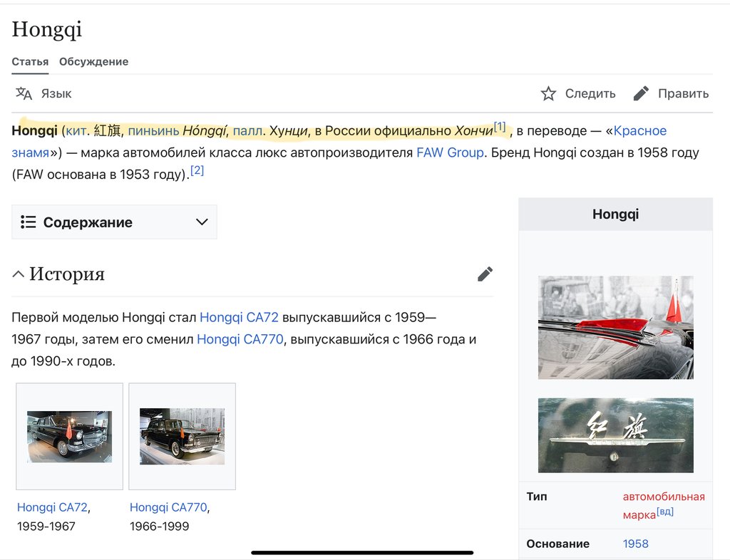Viewport: 730px width, 560px height.
Task: Follow the red автомобильная марка link
Action: click(x=663, y=506)
